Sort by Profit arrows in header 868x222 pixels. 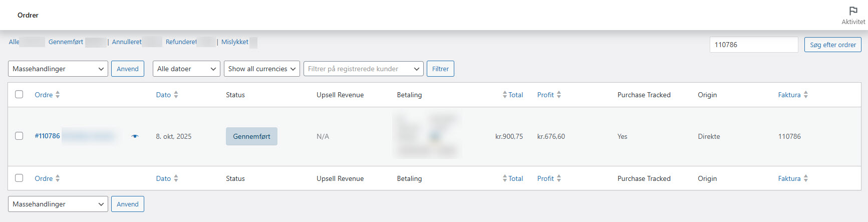559,95
